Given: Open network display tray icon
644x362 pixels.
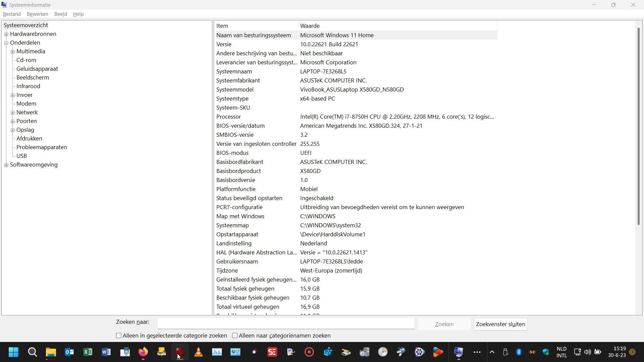Looking at the screenshot, I should point(577,352).
